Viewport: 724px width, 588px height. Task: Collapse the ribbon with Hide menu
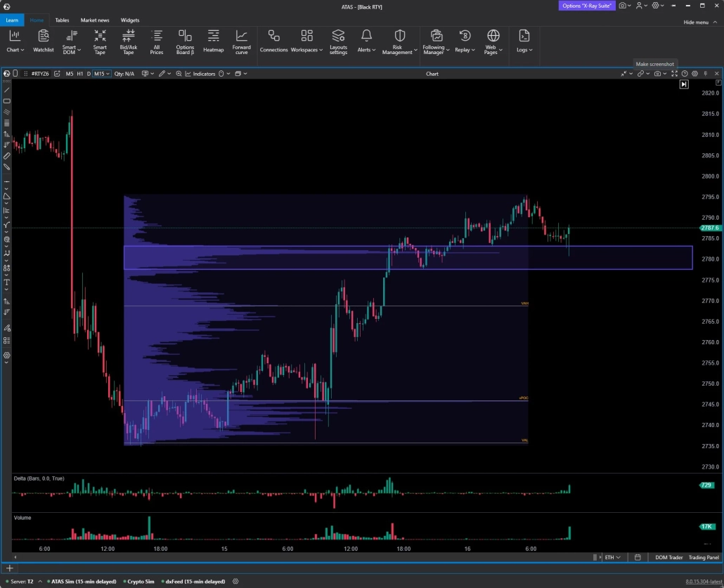click(699, 22)
